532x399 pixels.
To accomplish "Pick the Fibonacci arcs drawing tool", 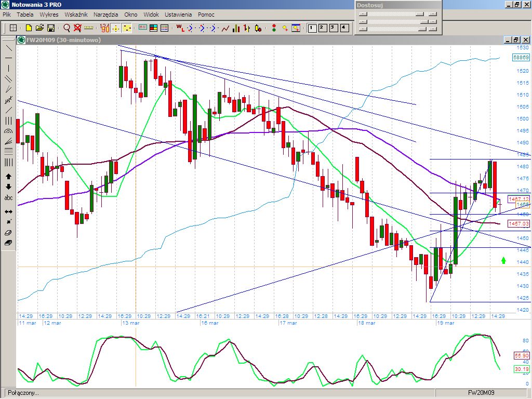I will 8,131.
